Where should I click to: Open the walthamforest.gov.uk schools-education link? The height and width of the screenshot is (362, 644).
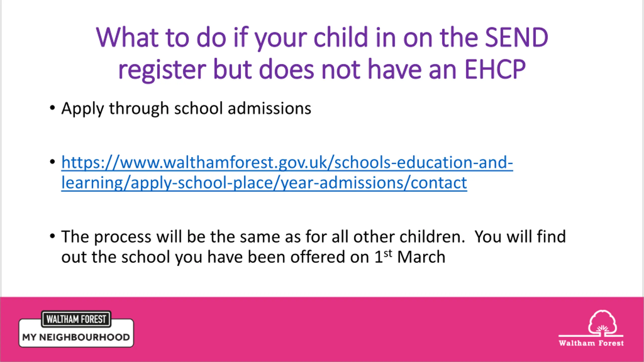[287, 172]
